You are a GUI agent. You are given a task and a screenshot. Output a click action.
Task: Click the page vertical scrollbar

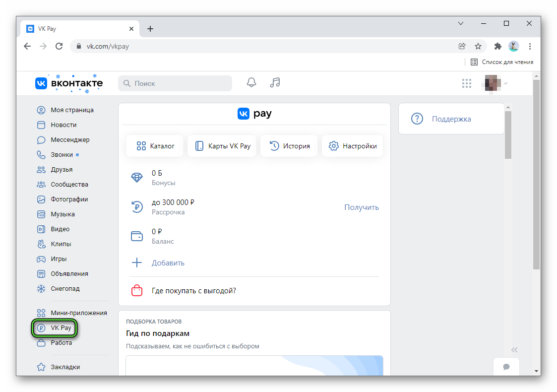coord(536,174)
